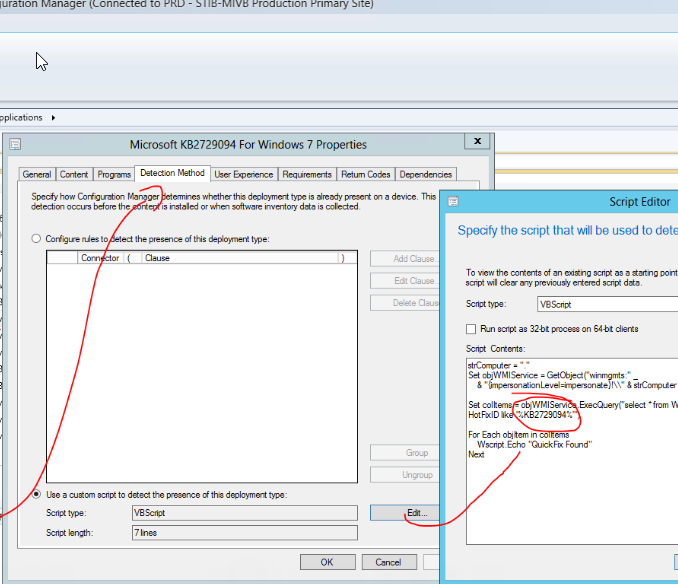
Task: Open the General tab
Action: [37, 174]
